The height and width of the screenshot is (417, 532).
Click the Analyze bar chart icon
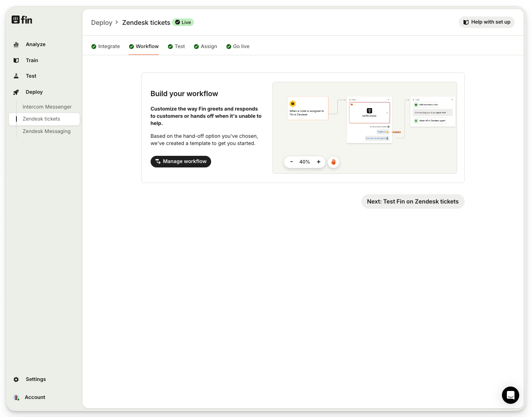pyautogui.click(x=16, y=44)
